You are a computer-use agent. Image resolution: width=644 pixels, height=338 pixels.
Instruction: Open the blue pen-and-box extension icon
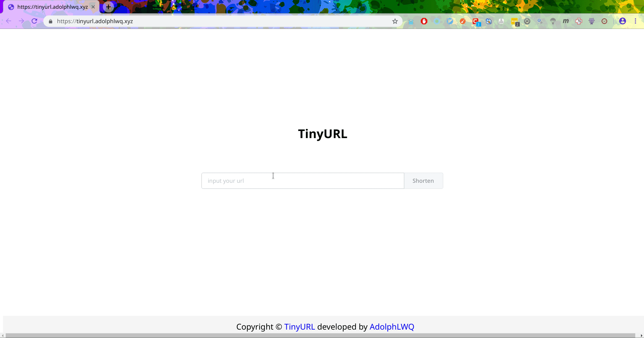tap(489, 21)
